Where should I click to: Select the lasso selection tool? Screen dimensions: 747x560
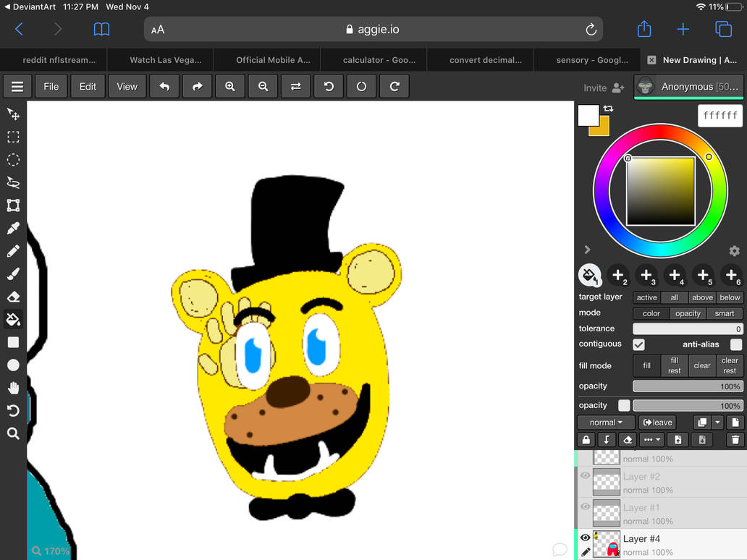(x=13, y=182)
